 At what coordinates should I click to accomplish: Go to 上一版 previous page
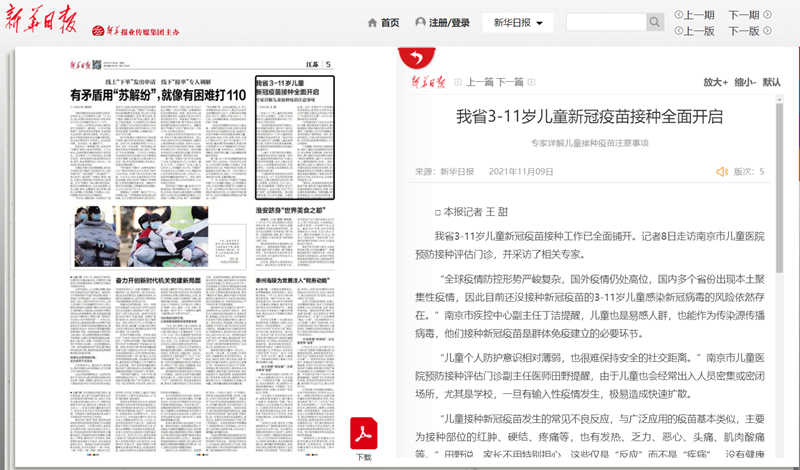tap(699, 31)
